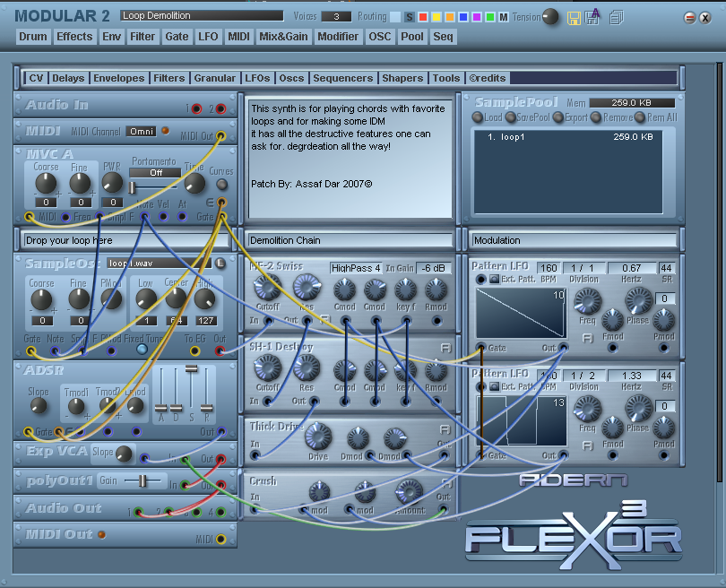Save the patch with yellow floppy icon
Image resolution: width=726 pixels, height=588 pixels.
coord(575,18)
